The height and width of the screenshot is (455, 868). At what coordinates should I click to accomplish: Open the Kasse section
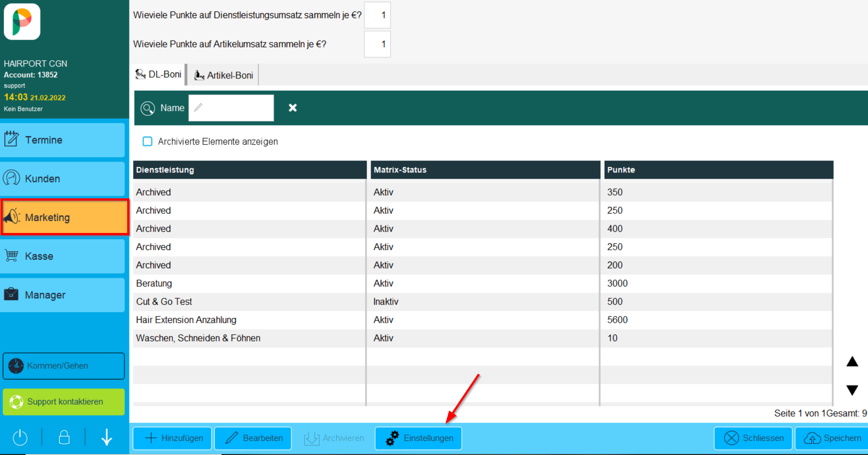(62, 256)
